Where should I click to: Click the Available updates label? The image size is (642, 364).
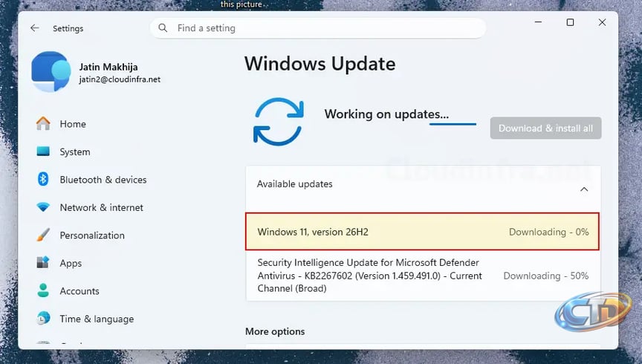pyautogui.click(x=295, y=184)
